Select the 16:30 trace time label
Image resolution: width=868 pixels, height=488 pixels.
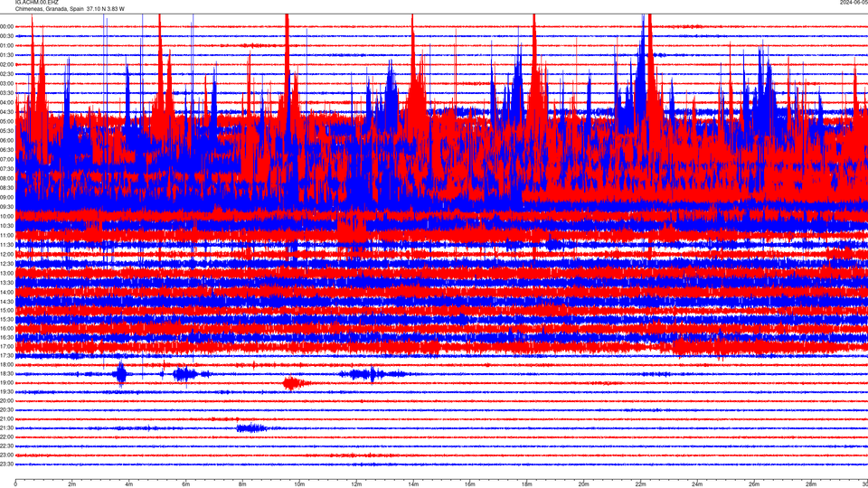[7, 337]
